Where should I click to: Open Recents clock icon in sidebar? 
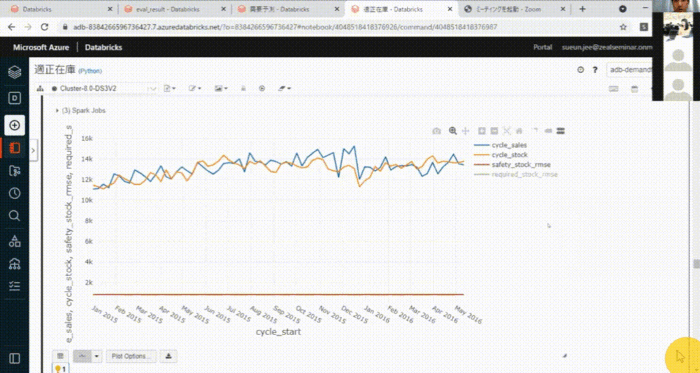pos(14,193)
